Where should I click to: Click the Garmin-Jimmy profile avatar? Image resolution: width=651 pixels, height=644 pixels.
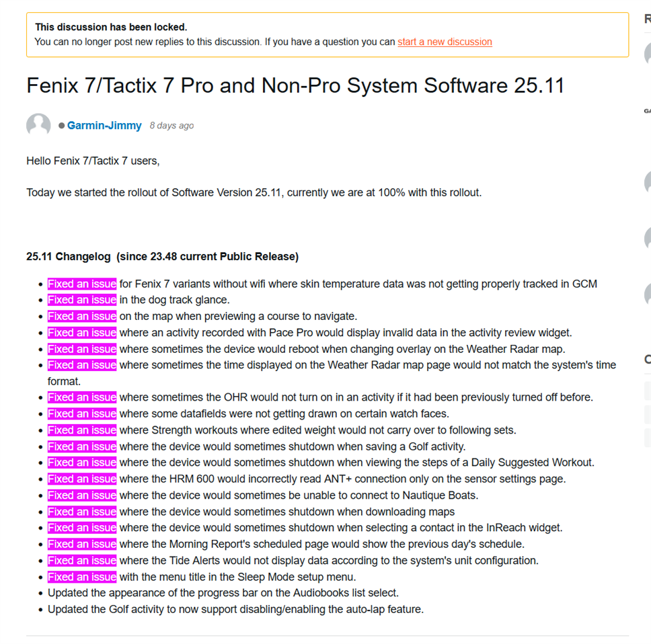pyautogui.click(x=38, y=125)
